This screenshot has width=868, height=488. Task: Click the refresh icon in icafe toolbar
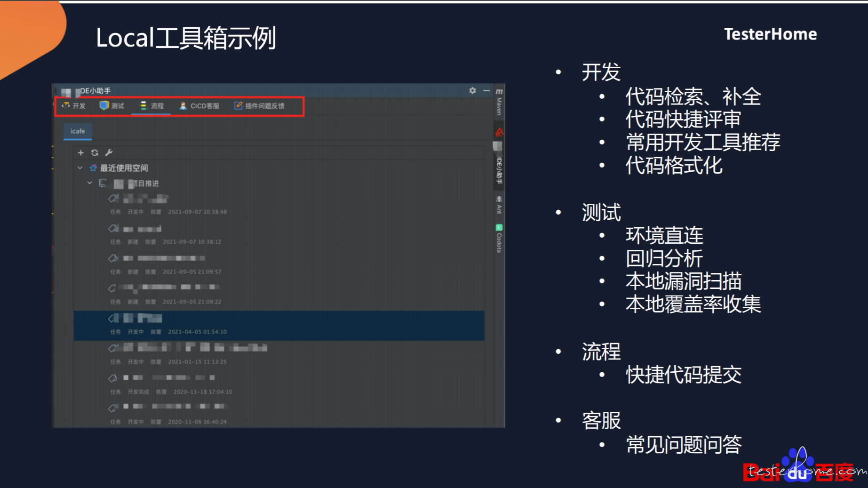pyautogui.click(x=95, y=152)
